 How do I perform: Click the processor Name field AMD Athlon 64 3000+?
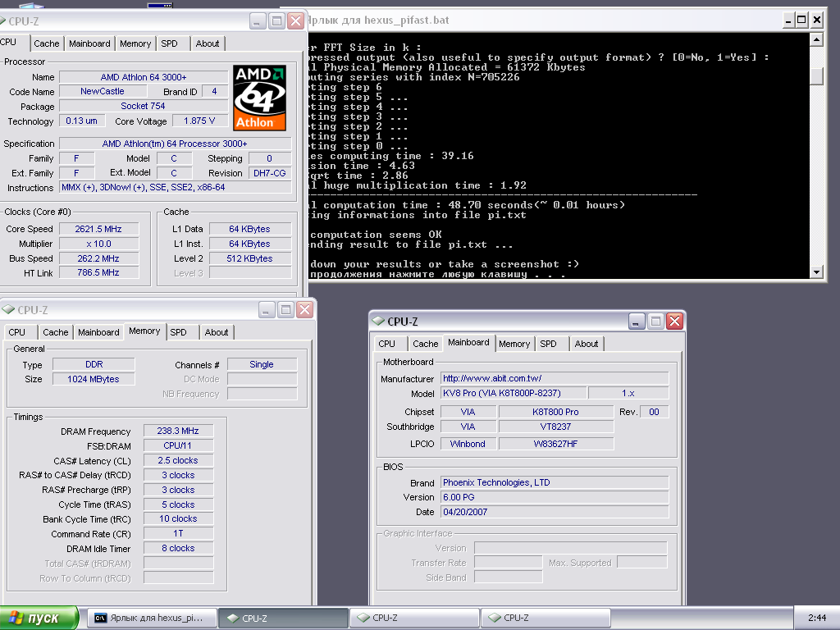coord(144,77)
